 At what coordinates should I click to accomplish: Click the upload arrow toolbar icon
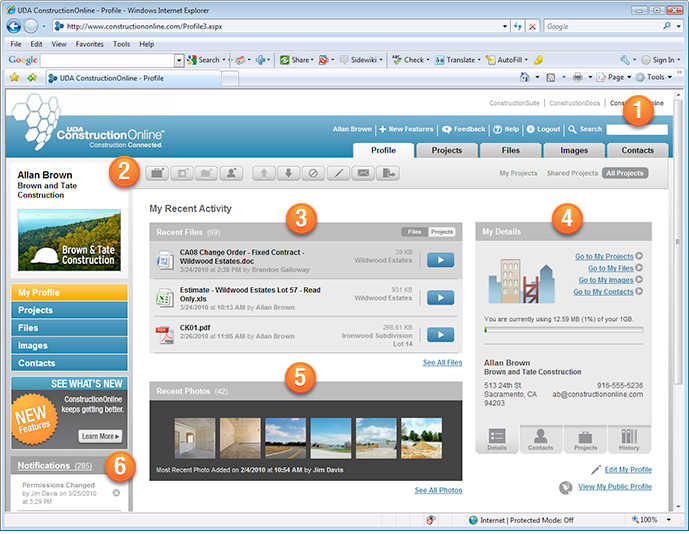[264, 174]
